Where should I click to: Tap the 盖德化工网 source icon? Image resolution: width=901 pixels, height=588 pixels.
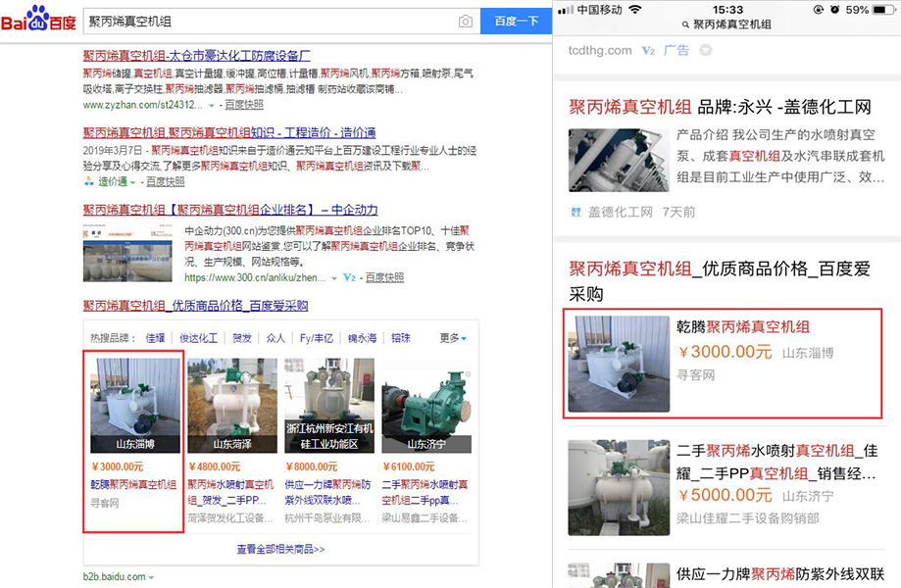coord(576,212)
